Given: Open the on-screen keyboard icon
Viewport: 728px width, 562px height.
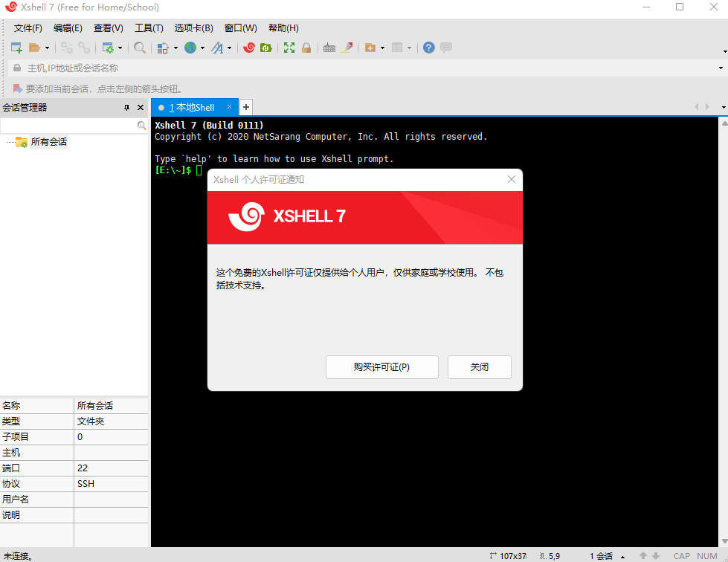Looking at the screenshot, I should 329,47.
